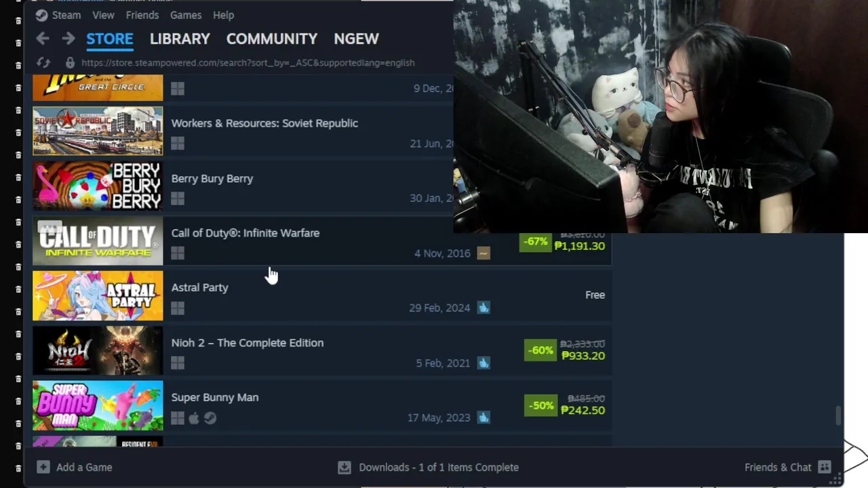The width and height of the screenshot is (868, 488).
Task: Open Call of Duty®: Infinite Warfare title
Action: pyautogui.click(x=245, y=232)
